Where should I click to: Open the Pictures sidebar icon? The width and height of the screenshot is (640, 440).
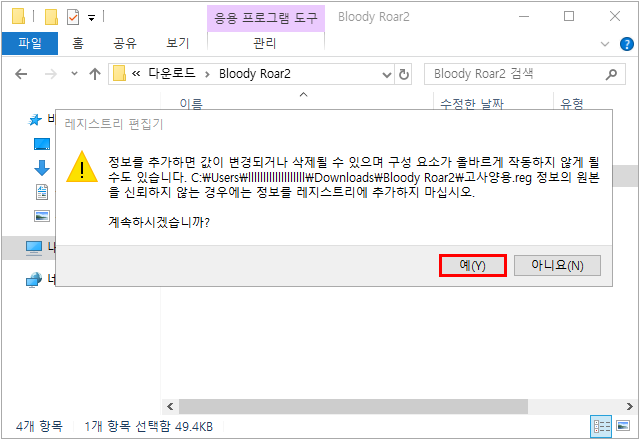point(42,216)
